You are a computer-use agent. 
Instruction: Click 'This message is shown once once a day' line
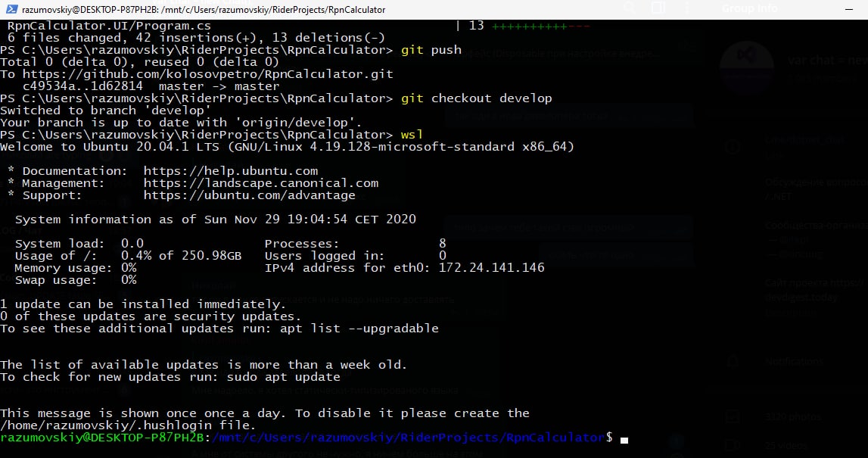coord(265,413)
